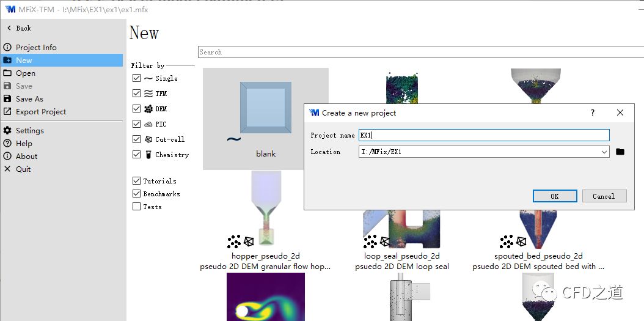Show the About page

(x=26, y=156)
